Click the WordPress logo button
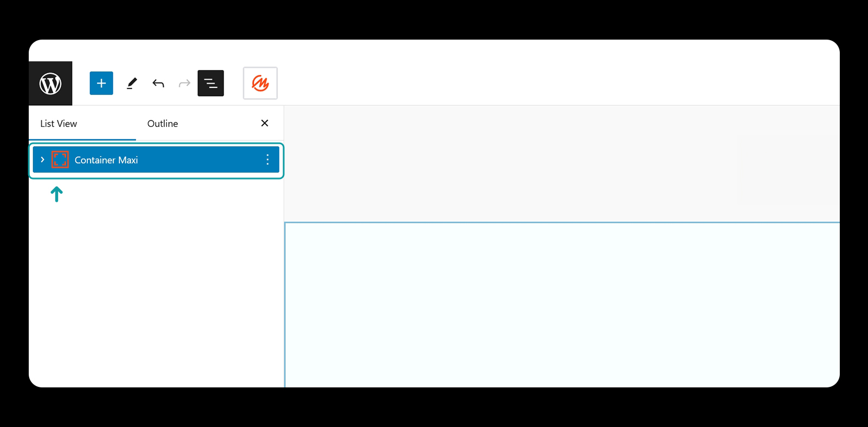Image resolution: width=868 pixels, height=427 pixels. 50,84
